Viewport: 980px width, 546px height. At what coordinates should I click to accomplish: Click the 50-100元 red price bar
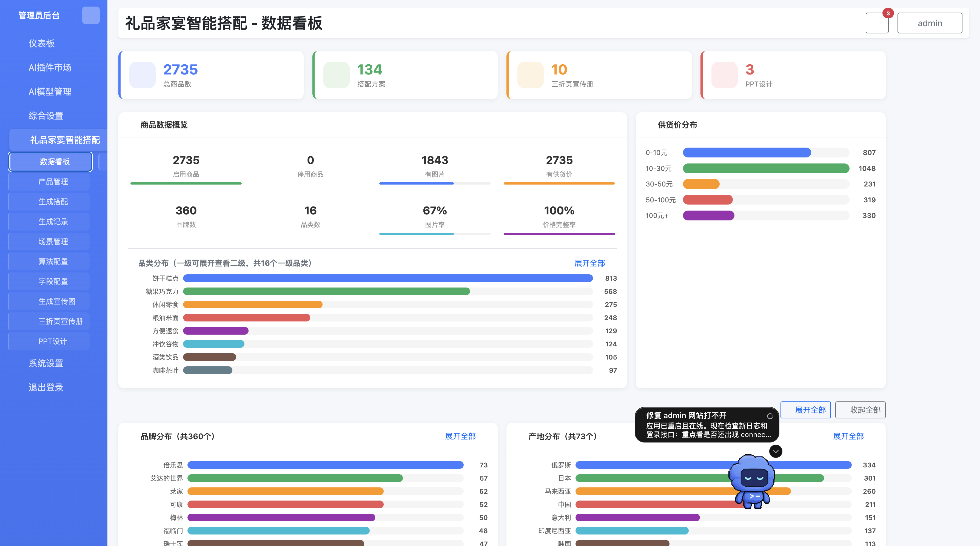click(708, 200)
